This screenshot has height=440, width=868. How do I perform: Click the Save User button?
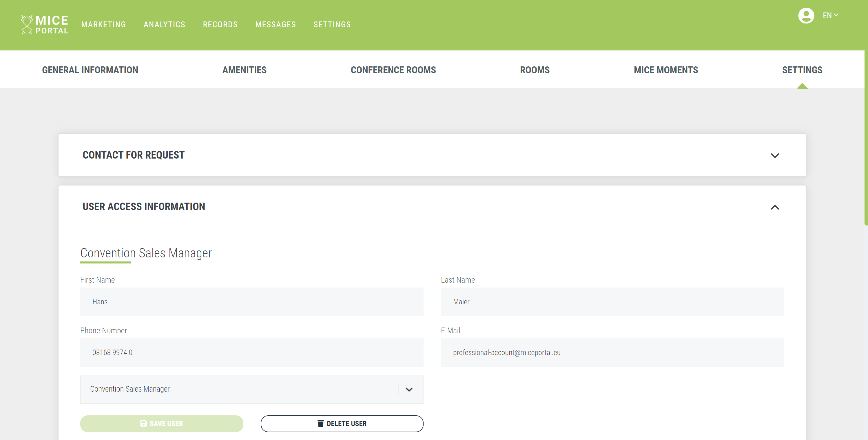pos(162,423)
